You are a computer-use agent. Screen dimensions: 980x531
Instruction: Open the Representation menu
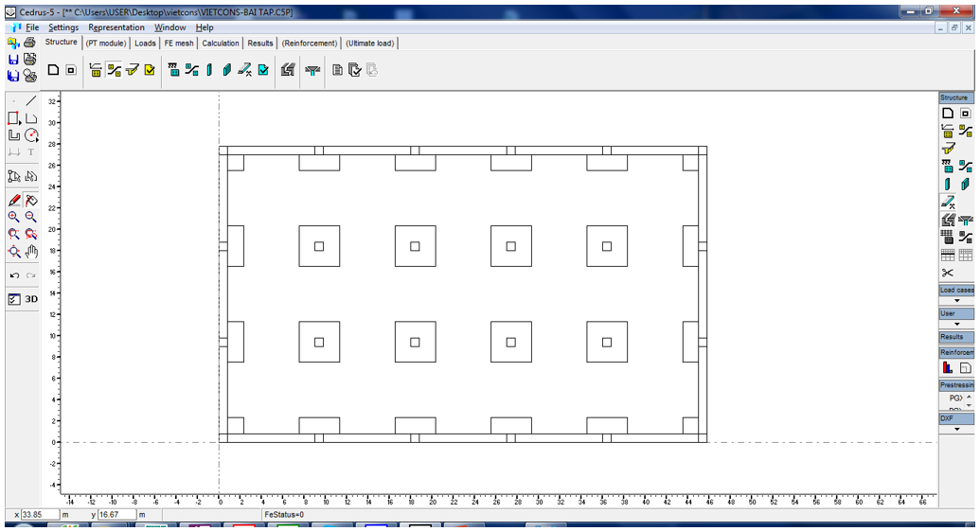tap(116, 27)
